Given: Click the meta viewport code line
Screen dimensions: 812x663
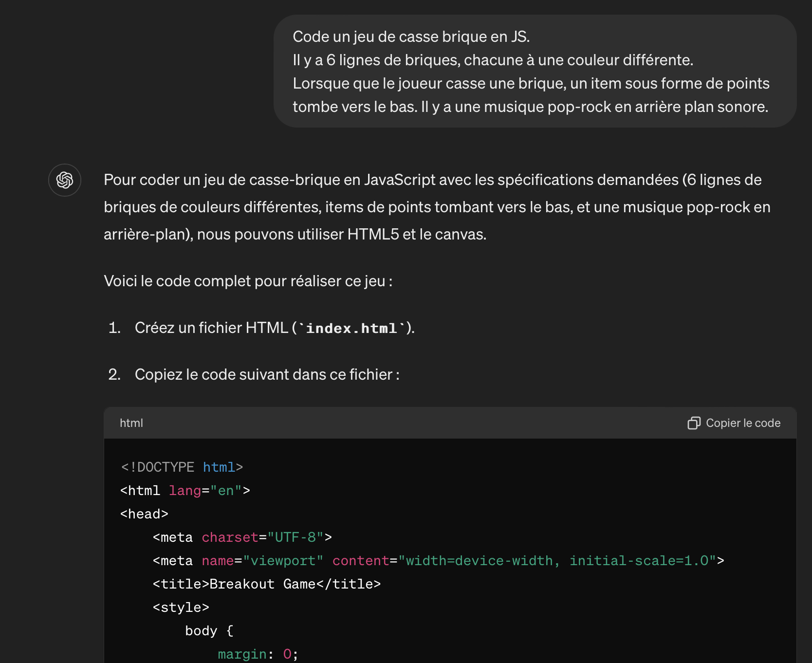Looking at the screenshot, I should pyautogui.click(x=439, y=561).
